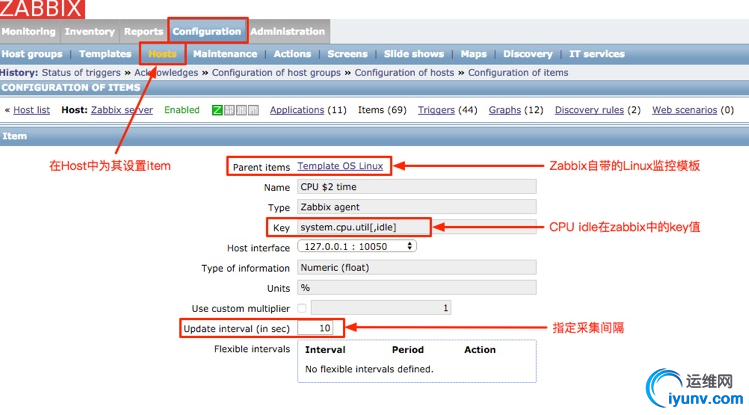The width and height of the screenshot is (749, 415).
Task: Open the Administration menu tab
Action: pos(288,32)
